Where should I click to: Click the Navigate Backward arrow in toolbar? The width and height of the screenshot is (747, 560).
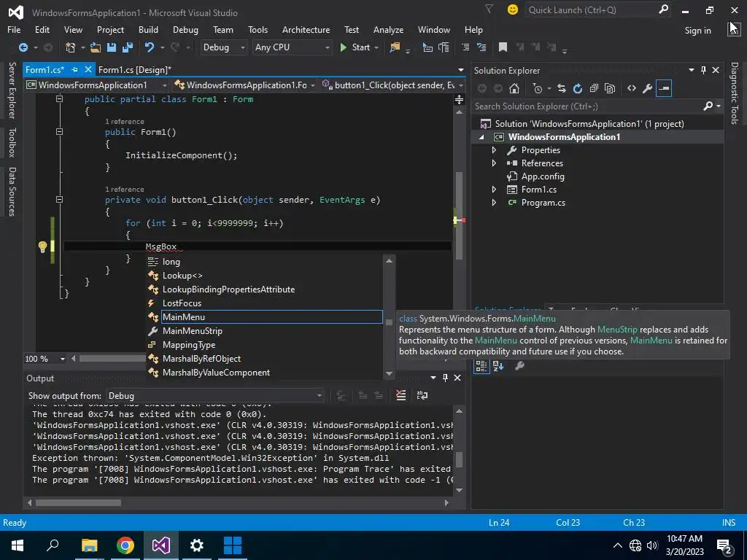(23, 47)
